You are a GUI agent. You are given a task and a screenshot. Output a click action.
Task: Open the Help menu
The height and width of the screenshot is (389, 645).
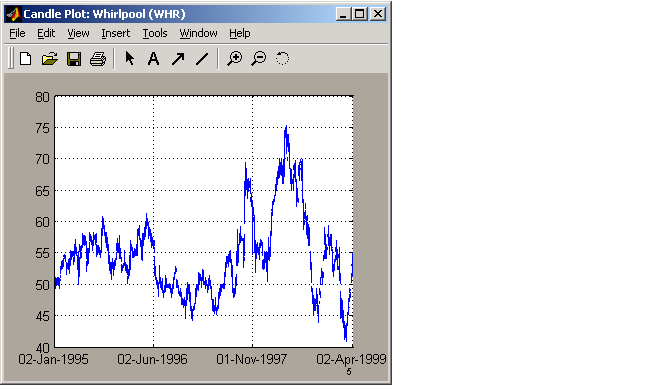pyautogui.click(x=240, y=33)
